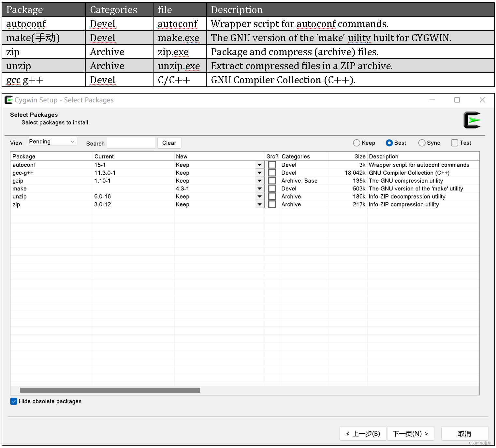Click the 4.3-1 new version for make
The image size is (496, 448).
(x=182, y=188)
